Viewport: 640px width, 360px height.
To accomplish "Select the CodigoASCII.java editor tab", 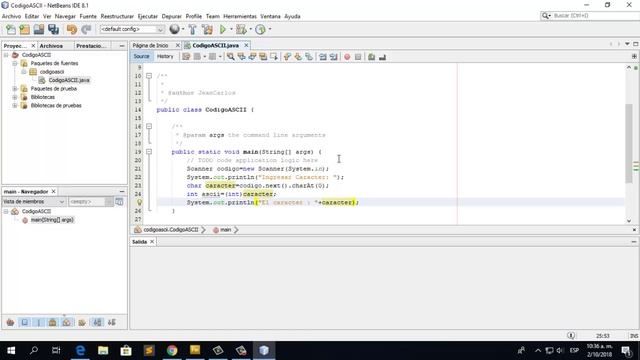I will [x=216, y=45].
